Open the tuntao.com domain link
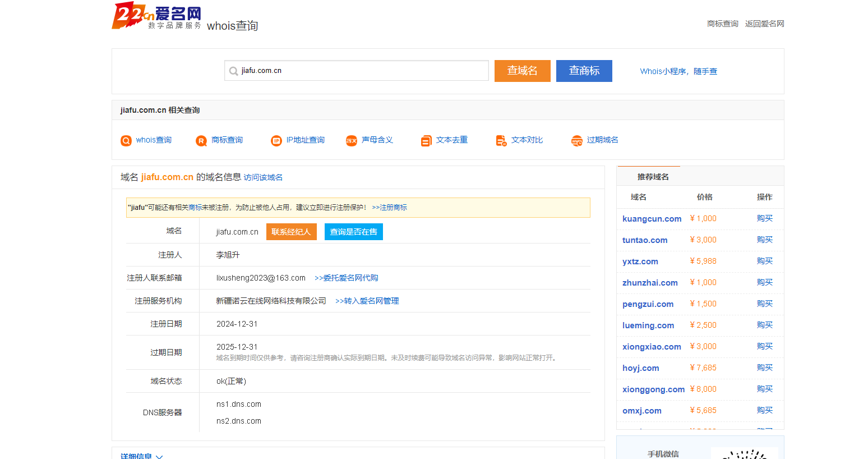The height and width of the screenshot is (459, 868). click(x=645, y=240)
